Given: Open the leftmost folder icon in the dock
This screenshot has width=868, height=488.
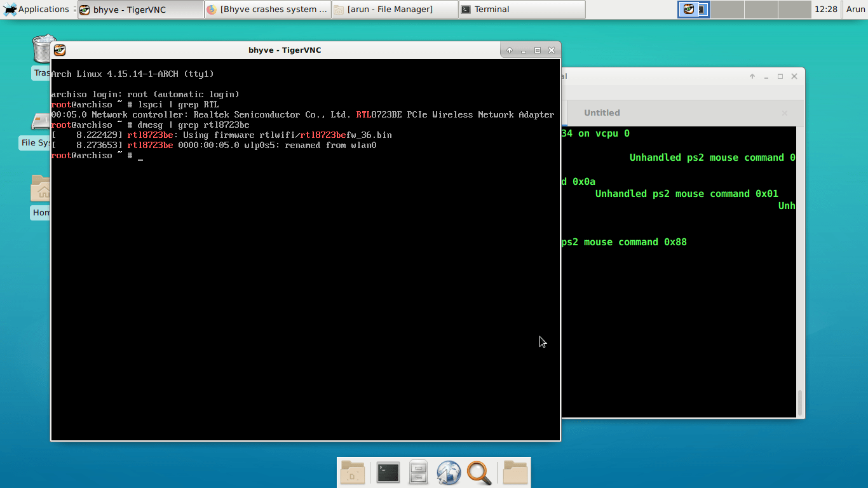Looking at the screenshot, I should point(352,472).
